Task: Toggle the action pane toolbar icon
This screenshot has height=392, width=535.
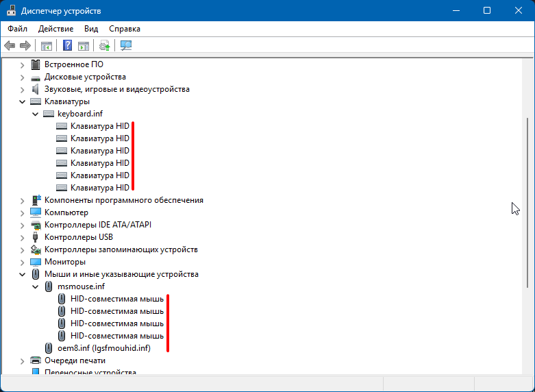Action: click(84, 45)
